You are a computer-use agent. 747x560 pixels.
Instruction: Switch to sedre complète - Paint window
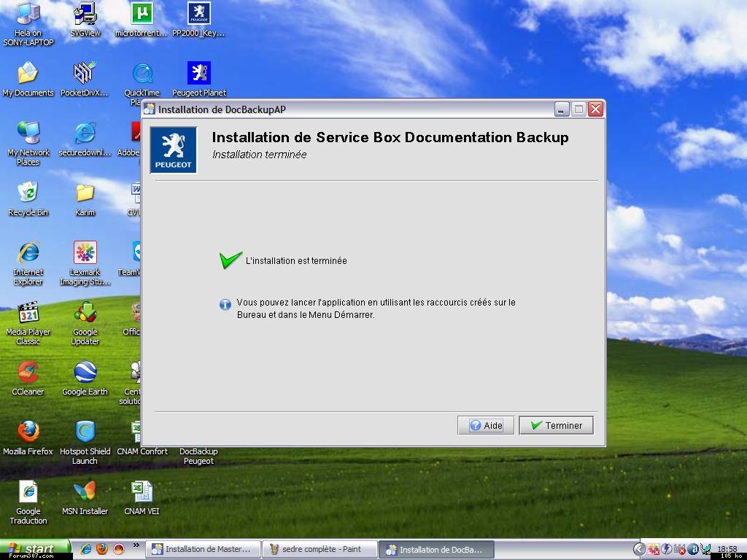[x=320, y=550]
